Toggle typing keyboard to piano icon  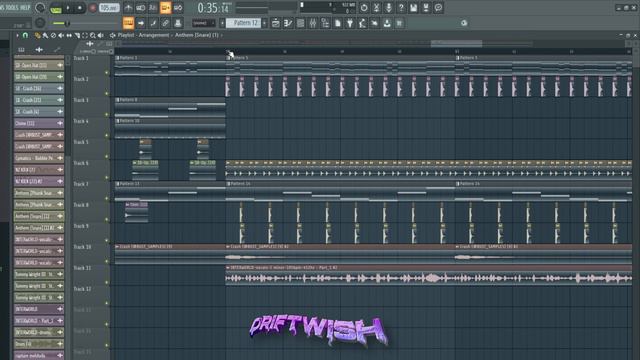[x=128, y=23]
